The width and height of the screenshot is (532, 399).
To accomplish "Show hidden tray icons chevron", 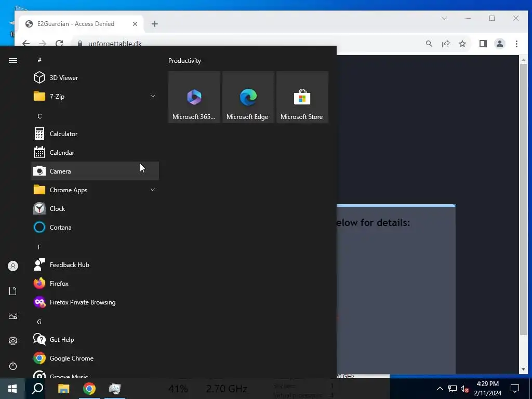I will pos(440,389).
